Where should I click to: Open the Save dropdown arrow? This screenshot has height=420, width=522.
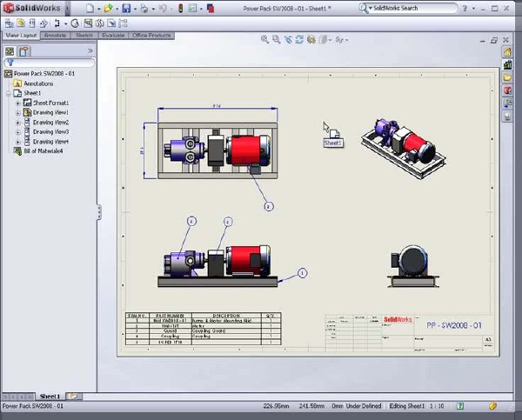135,9
